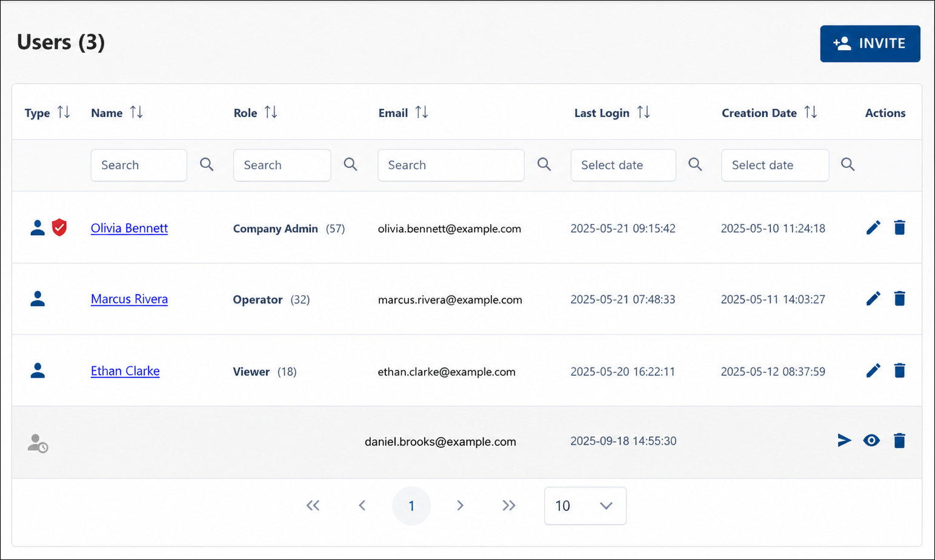Click the magnifier beside Creation Date filter
The height and width of the screenshot is (560, 935).
(x=848, y=164)
